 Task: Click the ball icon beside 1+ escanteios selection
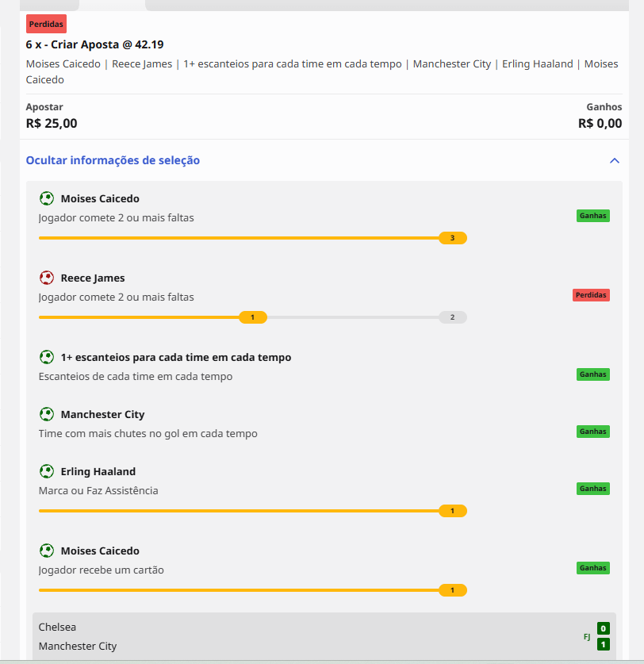[47, 357]
